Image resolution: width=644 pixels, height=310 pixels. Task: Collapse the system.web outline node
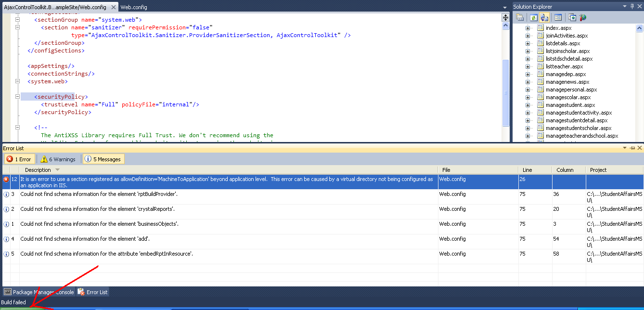click(17, 81)
